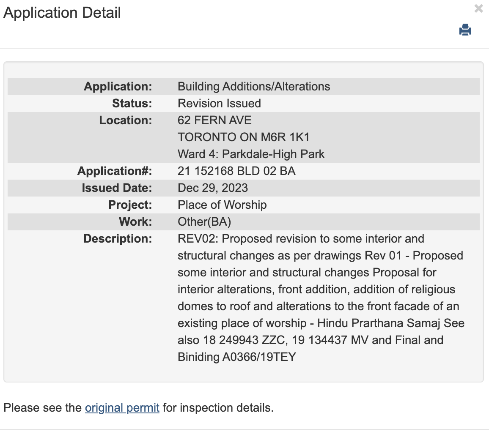Click the Other(BA) work value
The image size is (489, 448).
(204, 222)
